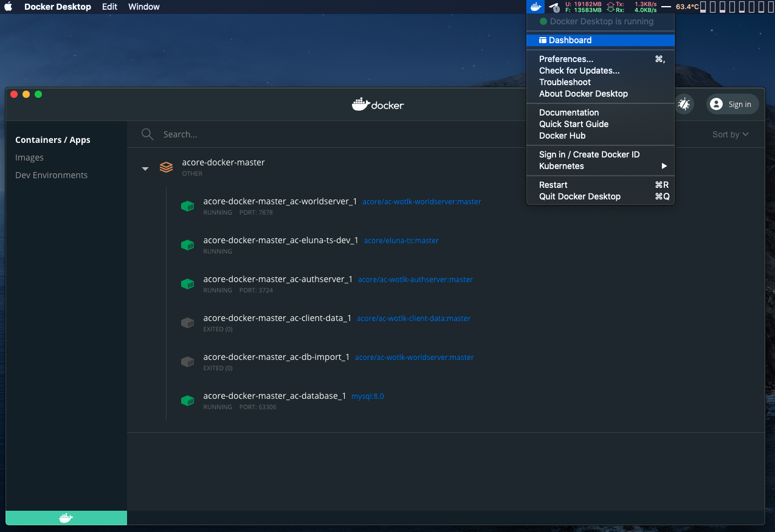This screenshot has height=532, width=775.
Task: Select acore-docker-master_ac-eluna-ts-dev_1 container name
Action: 281,240
